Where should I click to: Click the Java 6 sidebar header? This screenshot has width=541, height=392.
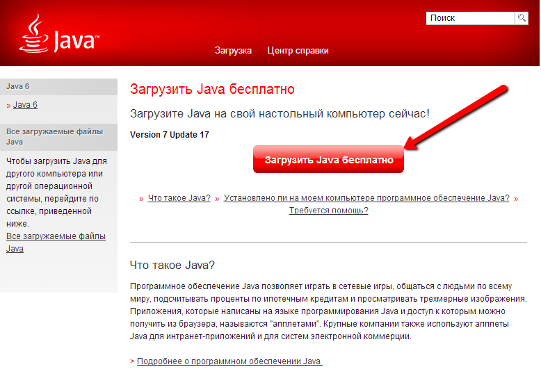tap(58, 87)
